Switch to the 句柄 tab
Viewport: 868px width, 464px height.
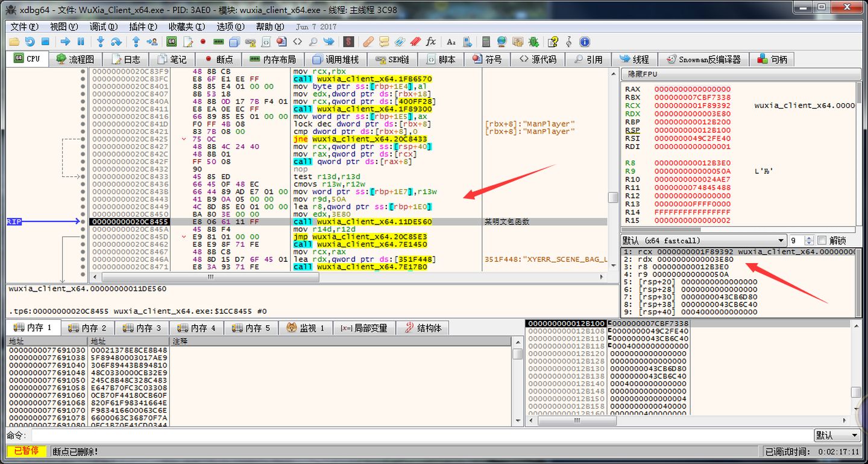(772, 59)
